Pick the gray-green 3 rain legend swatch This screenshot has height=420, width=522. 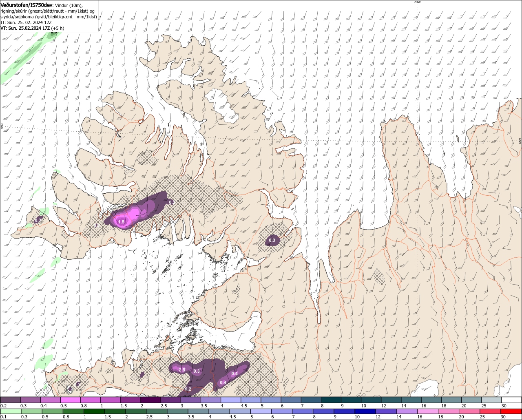tap(177, 411)
